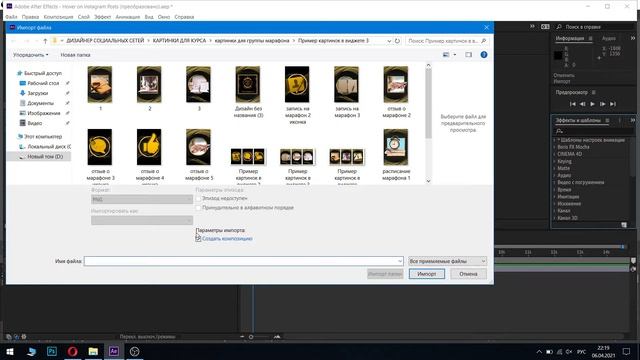Viewport: 640px width, 360px height.
Task: Switch to After Effects taskbar icon
Action: pos(114,351)
